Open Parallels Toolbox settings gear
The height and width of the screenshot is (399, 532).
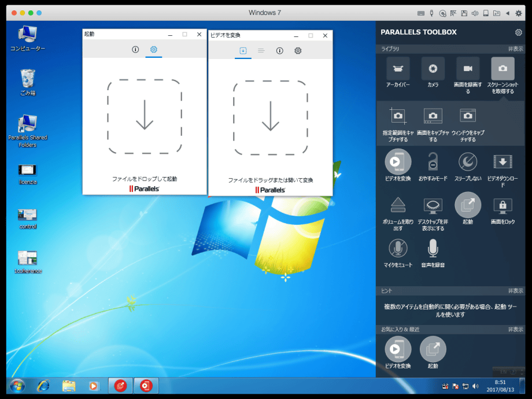(x=519, y=32)
